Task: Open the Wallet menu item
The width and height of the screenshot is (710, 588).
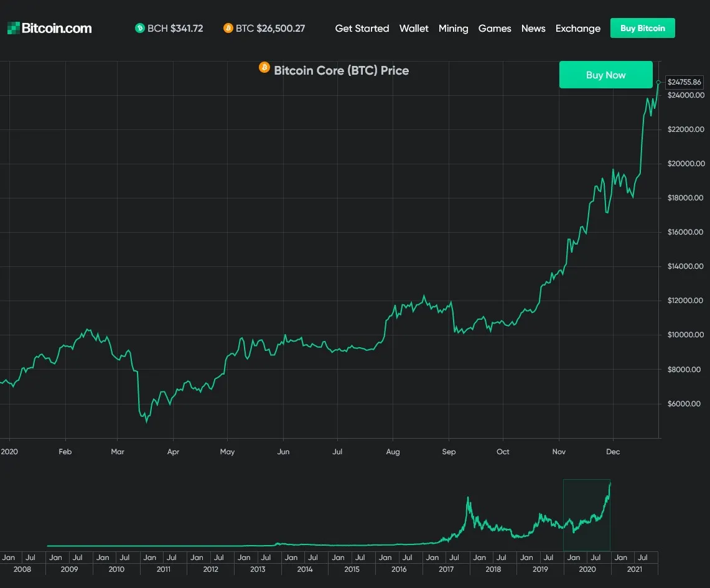Action: (x=414, y=28)
